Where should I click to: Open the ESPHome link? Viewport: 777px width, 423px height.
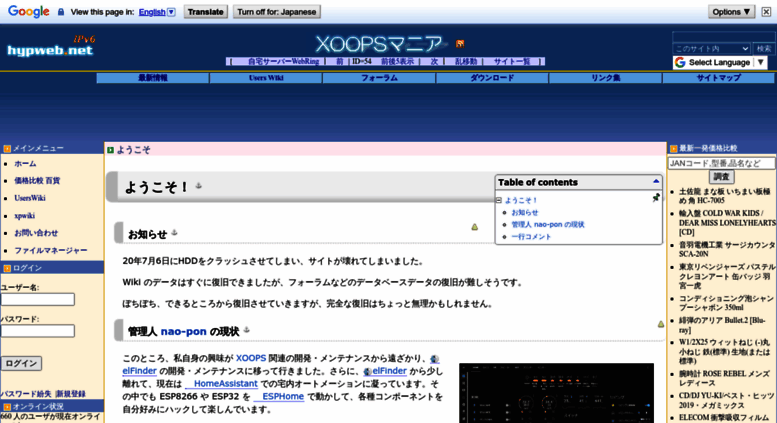[x=278, y=396]
